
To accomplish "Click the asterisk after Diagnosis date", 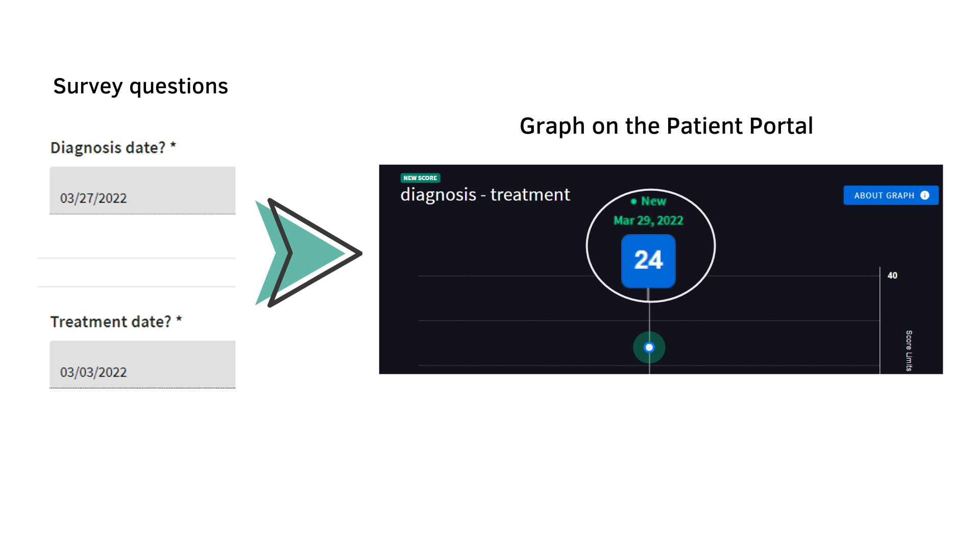I will 174,146.
